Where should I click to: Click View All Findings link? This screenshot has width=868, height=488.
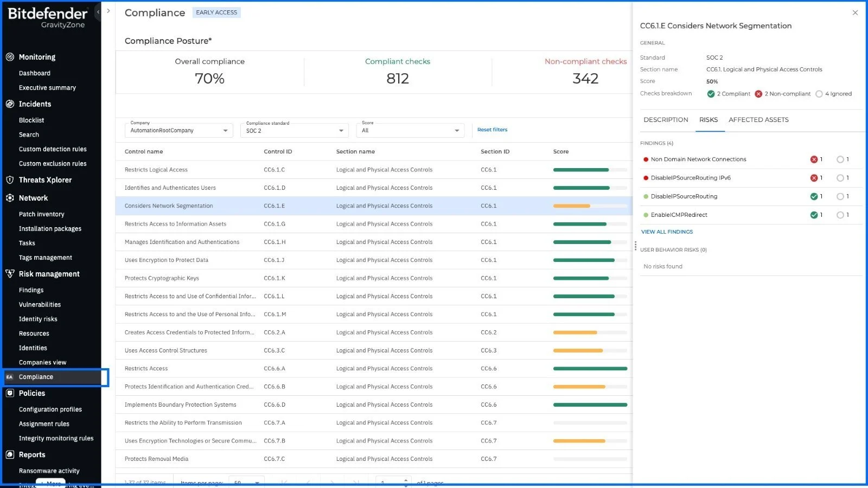pyautogui.click(x=667, y=232)
